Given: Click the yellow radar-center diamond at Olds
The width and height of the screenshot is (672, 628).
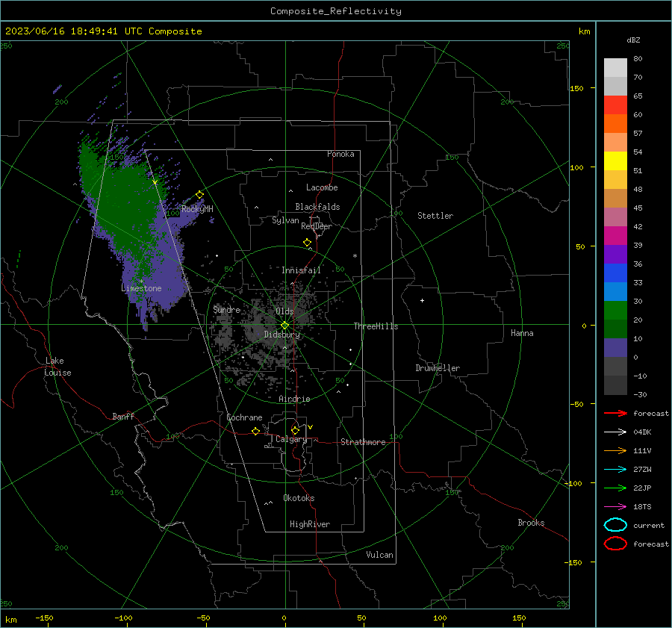Looking at the screenshot, I should (x=285, y=326).
